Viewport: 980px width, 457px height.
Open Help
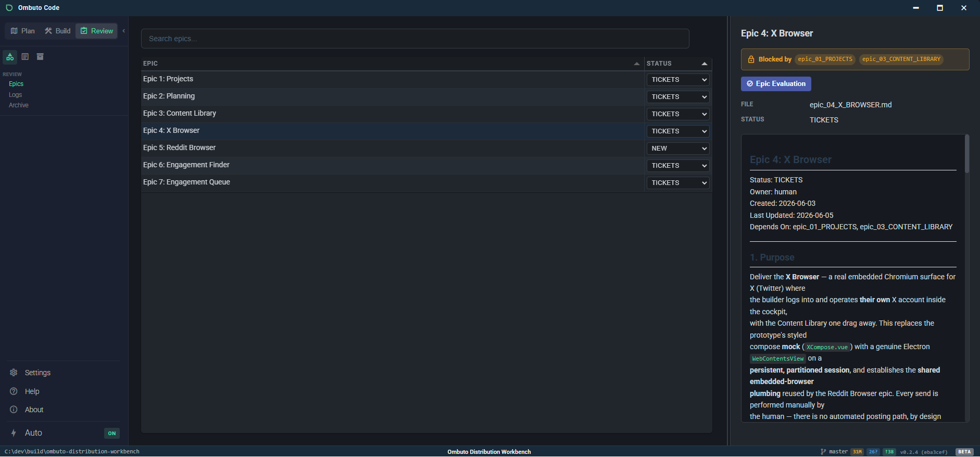click(x=32, y=391)
